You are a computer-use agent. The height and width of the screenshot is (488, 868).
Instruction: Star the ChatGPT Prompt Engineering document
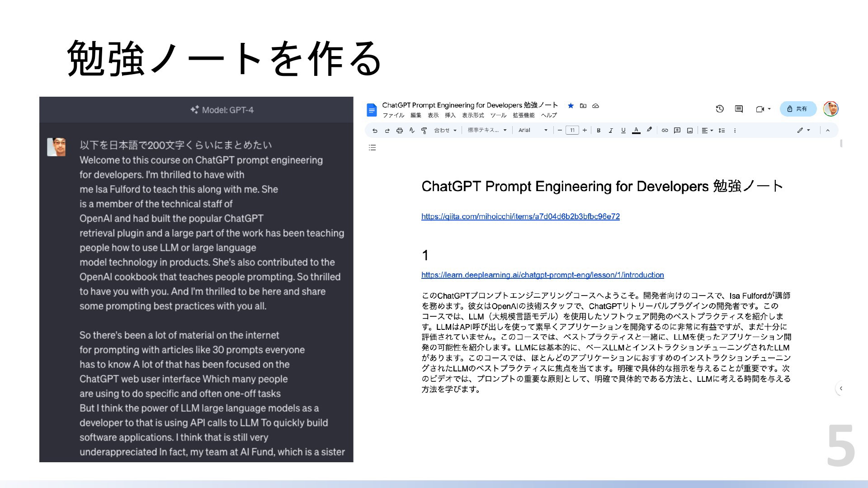(571, 106)
